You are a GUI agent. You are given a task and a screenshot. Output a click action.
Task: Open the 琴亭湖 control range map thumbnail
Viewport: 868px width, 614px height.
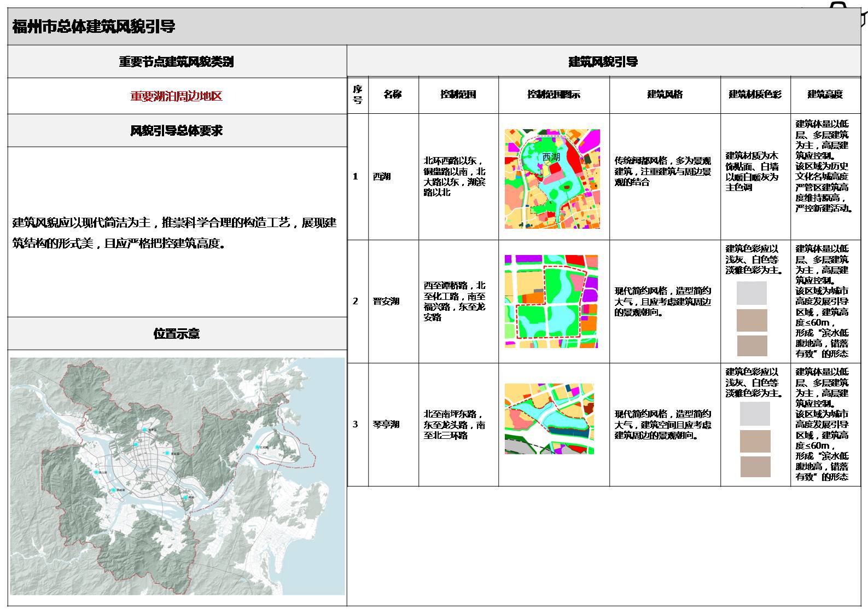(549, 419)
